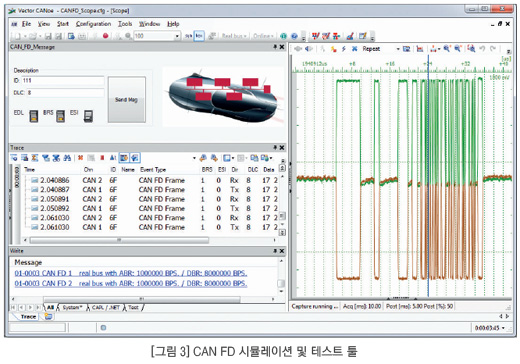Click the zoom-in magnifier in the Scope toolbar

point(447,49)
